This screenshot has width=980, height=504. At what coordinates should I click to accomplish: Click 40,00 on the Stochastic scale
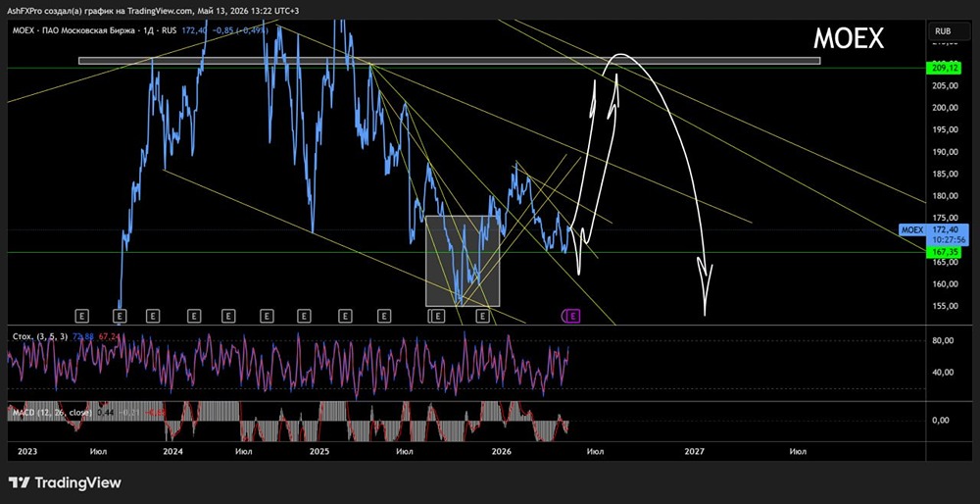pyautogui.click(x=944, y=372)
